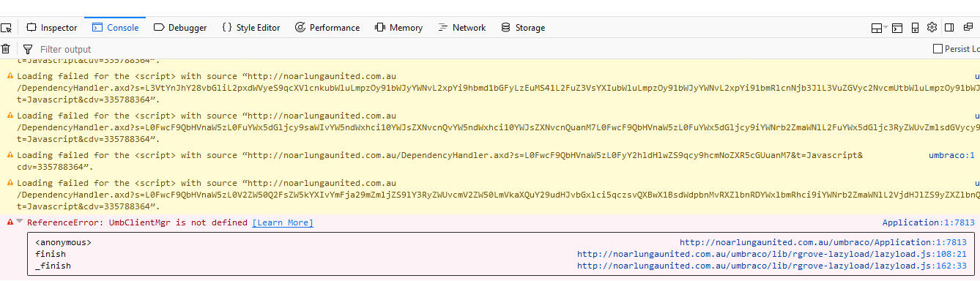This screenshot has height=281, width=980.
Task: Enable the Persist Logs checkbox
Action: 938,49
